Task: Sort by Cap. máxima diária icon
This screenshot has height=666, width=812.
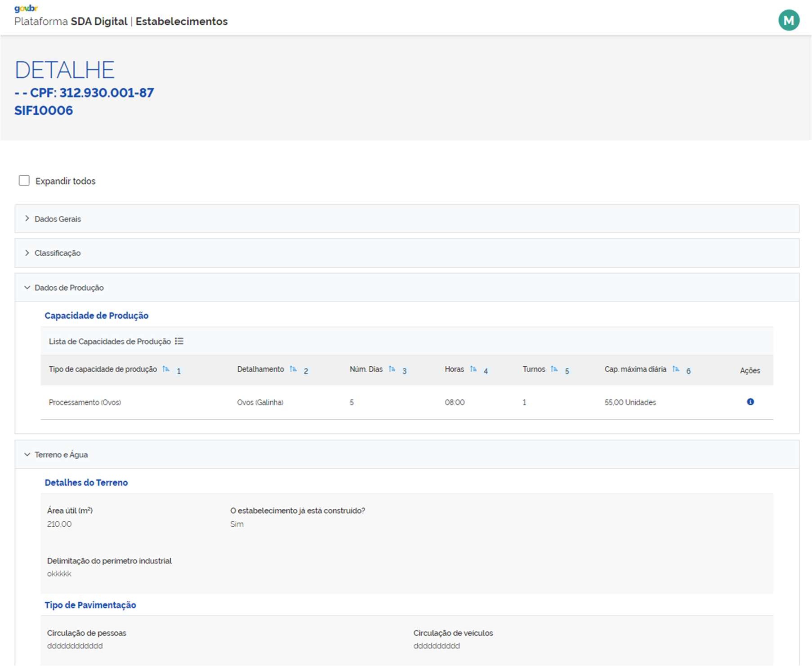Action: click(x=675, y=369)
